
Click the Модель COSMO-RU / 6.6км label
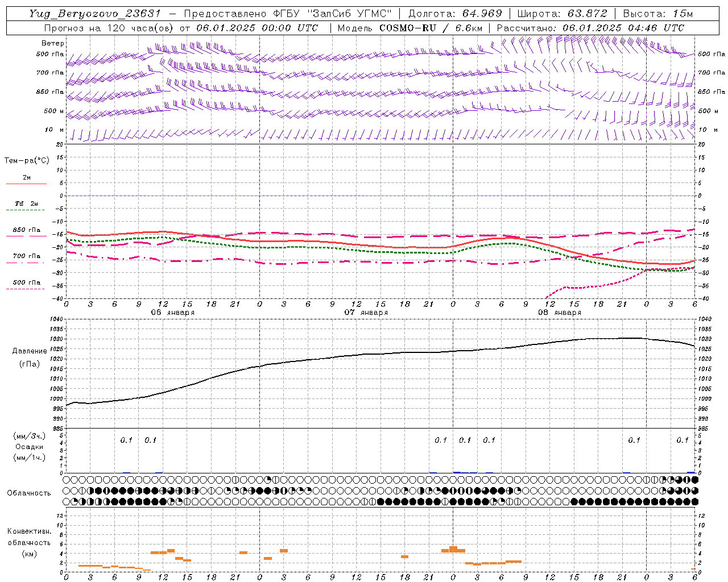[x=410, y=28]
